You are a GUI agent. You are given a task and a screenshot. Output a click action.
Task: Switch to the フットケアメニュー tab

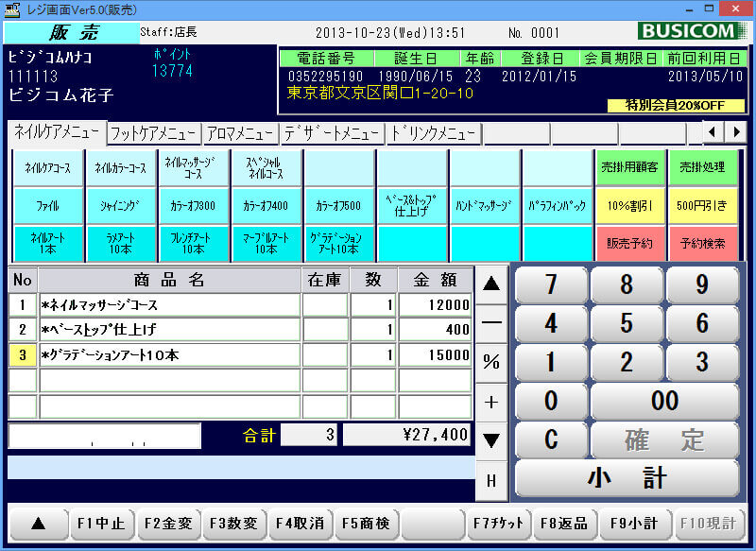(x=153, y=133)
